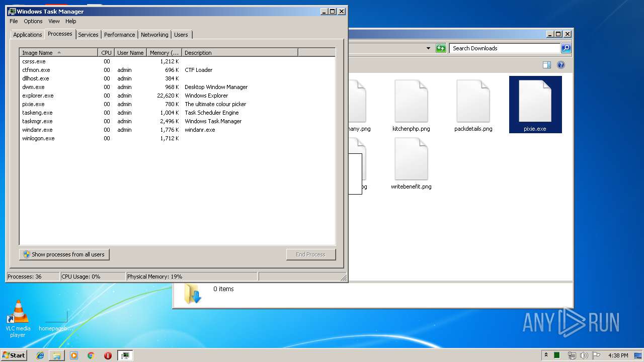Click the End Process button
The width and height of the screenshot is (644, 362).
pyautogui.click(x=311, y=254)
